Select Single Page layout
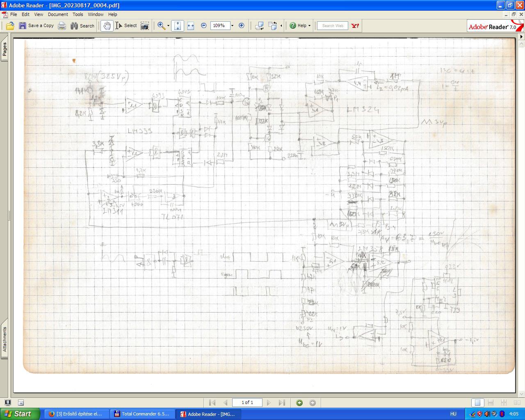The height and width of the screenshot is (420, 525). click(x=477, y=403)
